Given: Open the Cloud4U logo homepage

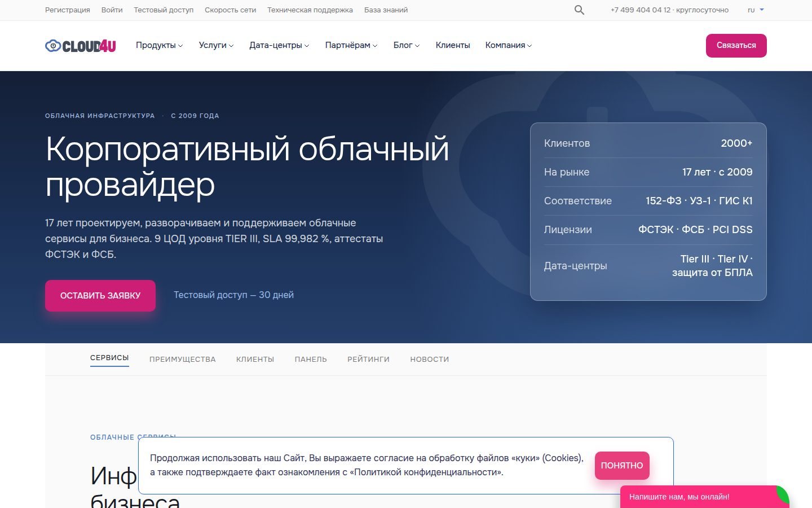Looking at the screenshot, I should point(81,46).
